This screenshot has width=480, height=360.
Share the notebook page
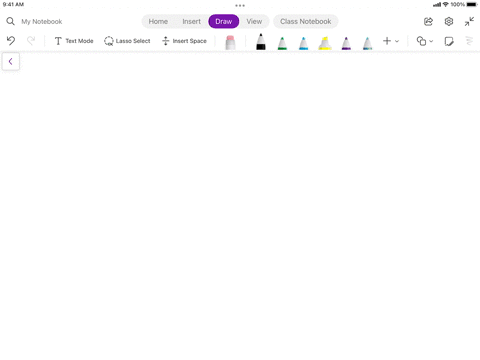click(428, 22)
